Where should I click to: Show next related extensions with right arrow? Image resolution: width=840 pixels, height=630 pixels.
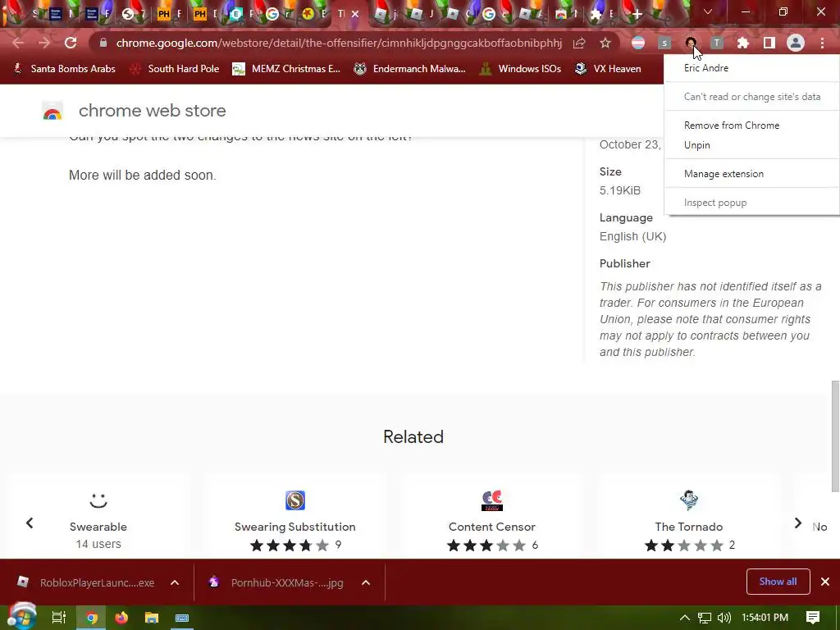(797, 523)
